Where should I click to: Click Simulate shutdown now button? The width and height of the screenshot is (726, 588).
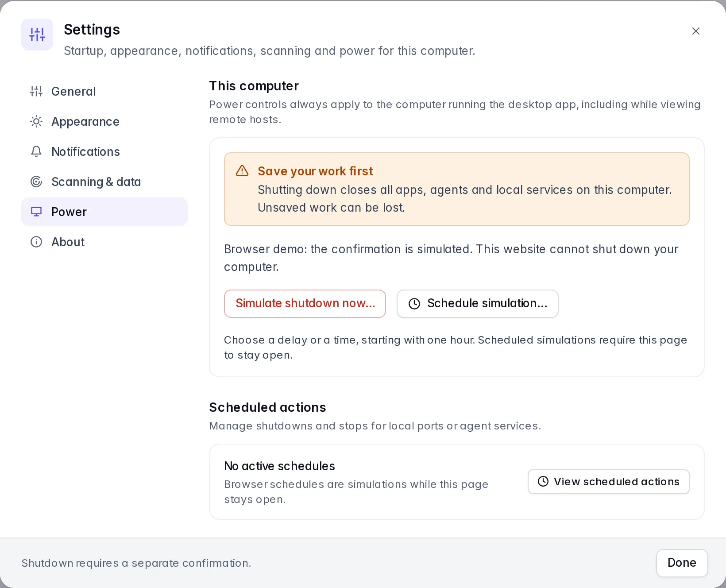(x=305, y=304)
